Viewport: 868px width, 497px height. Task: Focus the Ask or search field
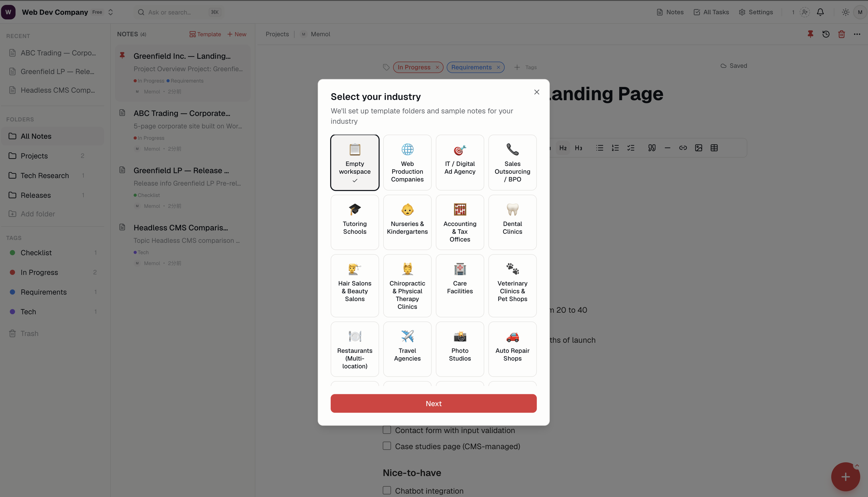(179, 12)
